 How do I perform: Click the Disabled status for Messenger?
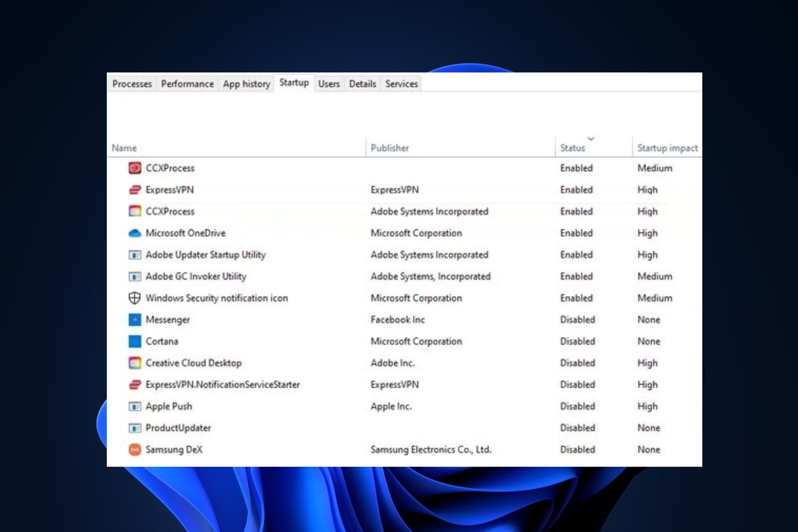pos(577,320)
